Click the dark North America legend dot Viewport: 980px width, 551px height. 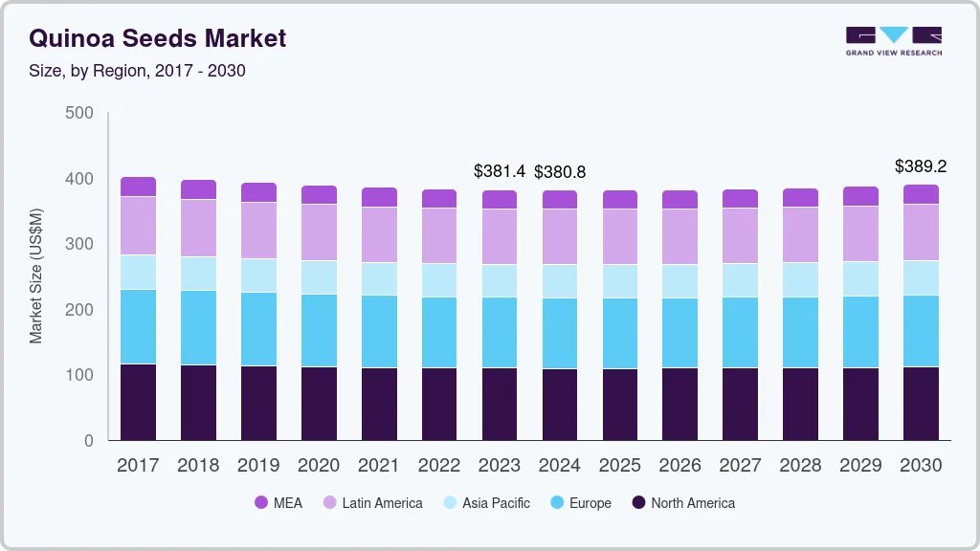click(638, 503)
